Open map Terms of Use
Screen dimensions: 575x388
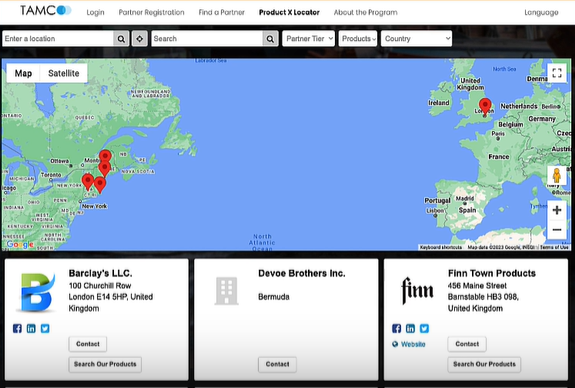[554, 247]
